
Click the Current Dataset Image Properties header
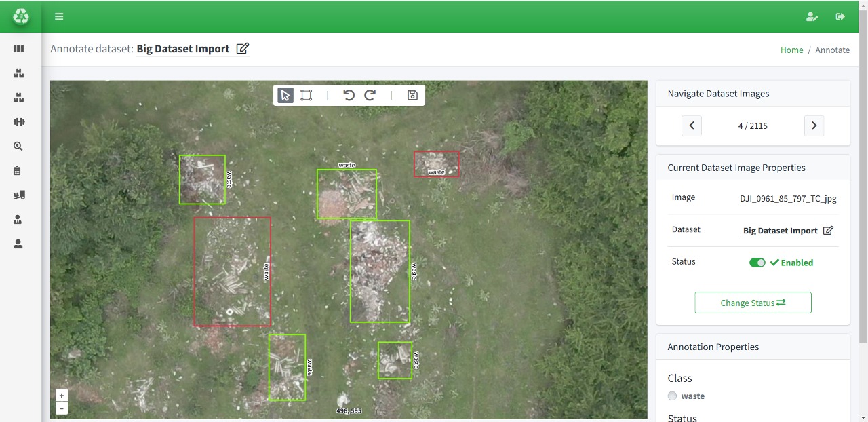(753, 168)
